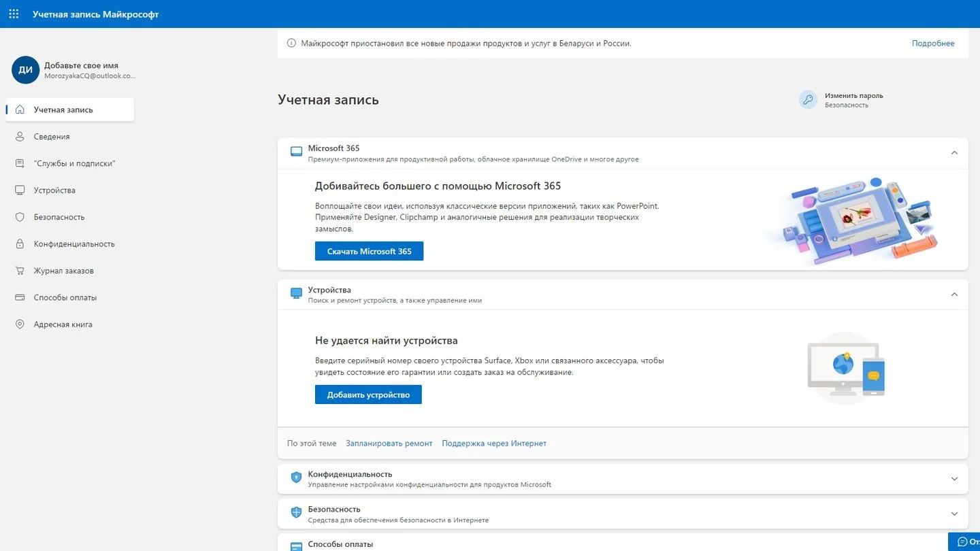Click the Способы оплаты card icon
Viewport: 980px width, 551px height.
coord(296,546)
